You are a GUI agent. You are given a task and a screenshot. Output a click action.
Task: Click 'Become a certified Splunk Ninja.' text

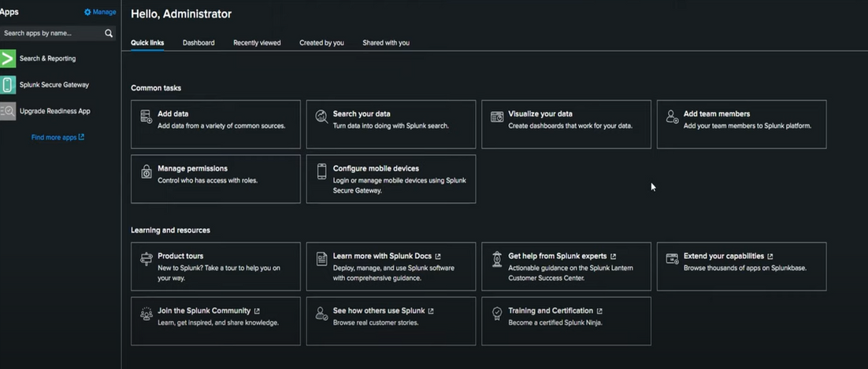555,323
